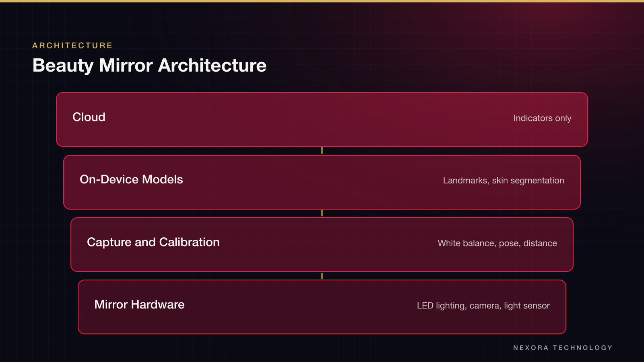Select the 'Cloud' layer label
644x362 pixels.
[89, 117]
